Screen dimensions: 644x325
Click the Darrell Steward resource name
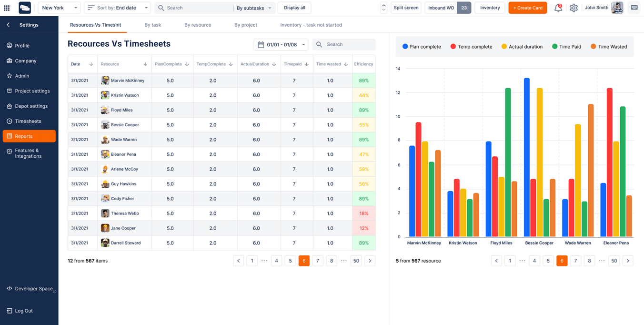coord(126,243)
